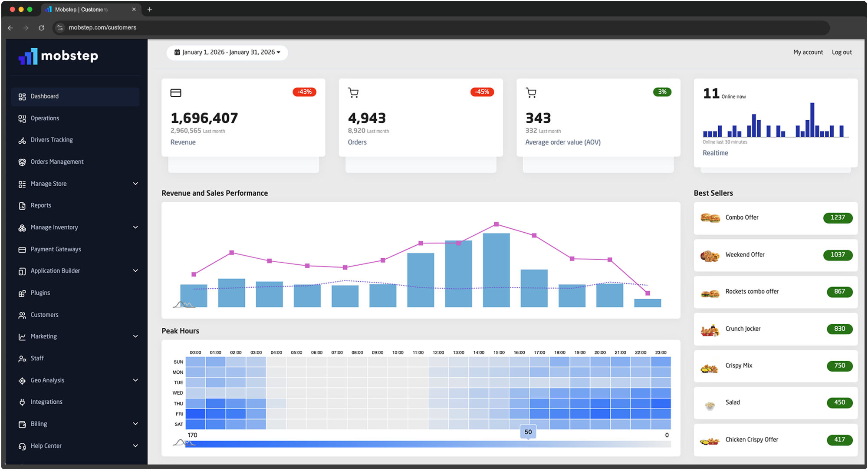868x471 pixels.
Task: Select the Combo Offer best seller
Action: (x=775, y=218)
